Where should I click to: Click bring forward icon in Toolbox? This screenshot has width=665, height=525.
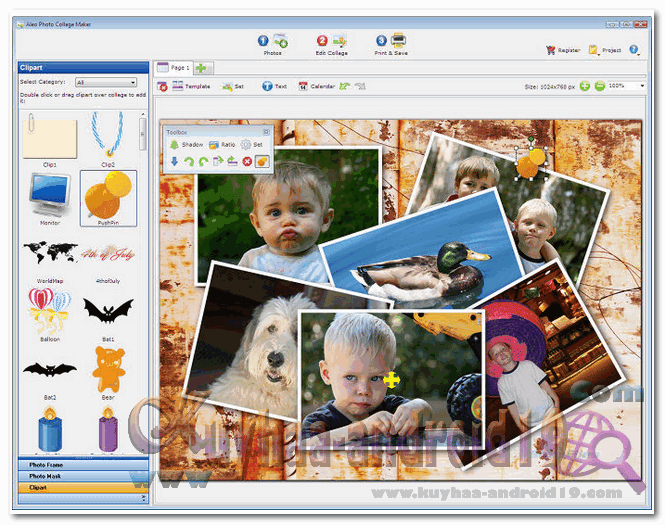pyautogui.click(x=218, y=161)
